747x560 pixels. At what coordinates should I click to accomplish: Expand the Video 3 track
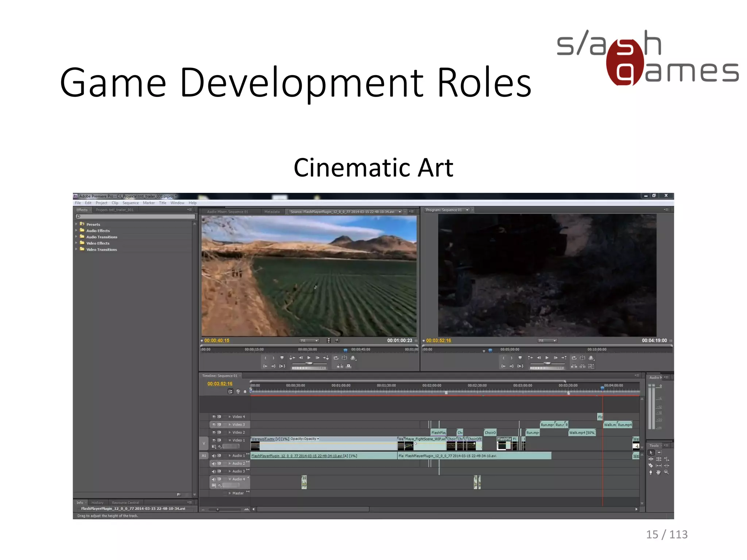(229, 424)
